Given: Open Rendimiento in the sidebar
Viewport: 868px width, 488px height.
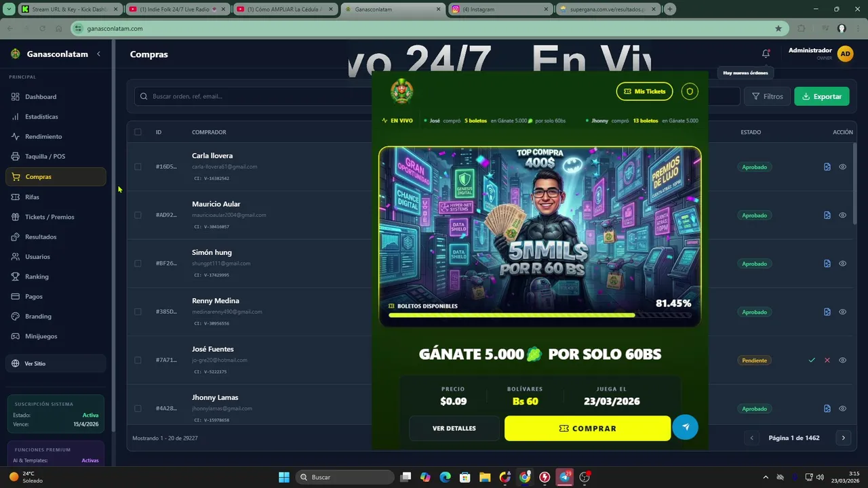Looking at the screenshot, I should coord(56,136).
